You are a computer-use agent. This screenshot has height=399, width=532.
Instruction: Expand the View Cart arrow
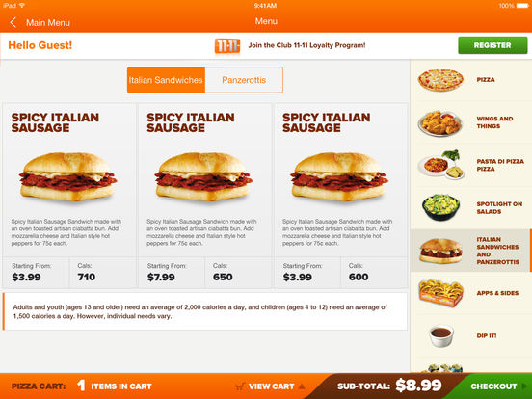click(302, 386)
